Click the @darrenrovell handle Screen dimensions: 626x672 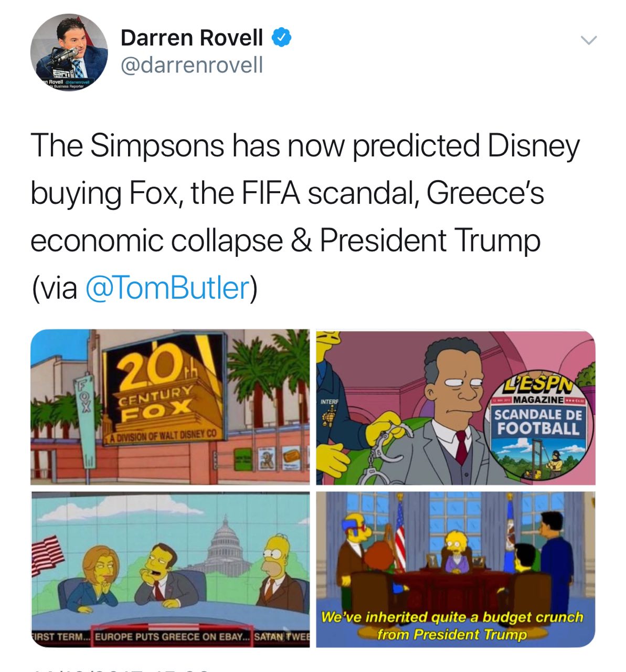tap(192, 65)
